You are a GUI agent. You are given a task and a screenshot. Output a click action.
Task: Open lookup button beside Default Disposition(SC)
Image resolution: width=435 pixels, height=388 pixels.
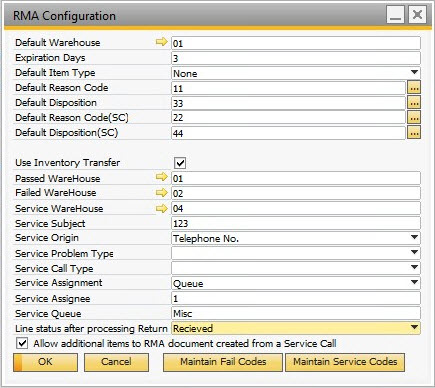[414, 133]
